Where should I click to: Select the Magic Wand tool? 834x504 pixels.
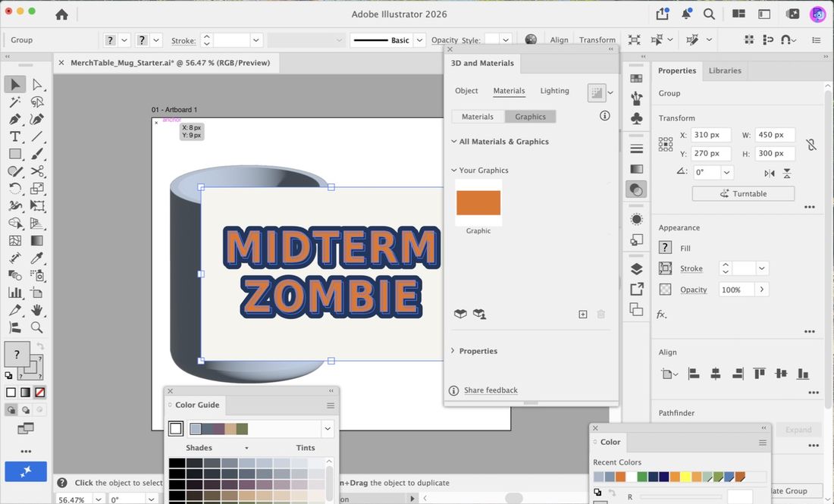(15, 102)
